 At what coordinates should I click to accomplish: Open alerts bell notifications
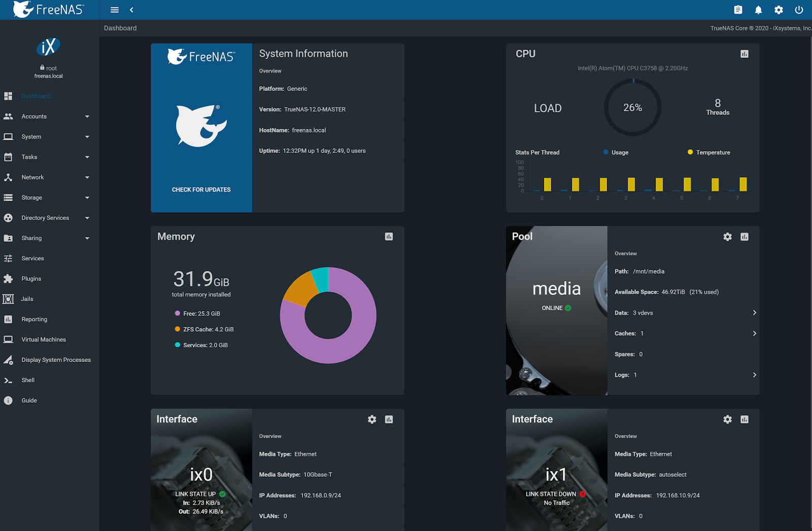pyautogui.click(x=758, y=10)
